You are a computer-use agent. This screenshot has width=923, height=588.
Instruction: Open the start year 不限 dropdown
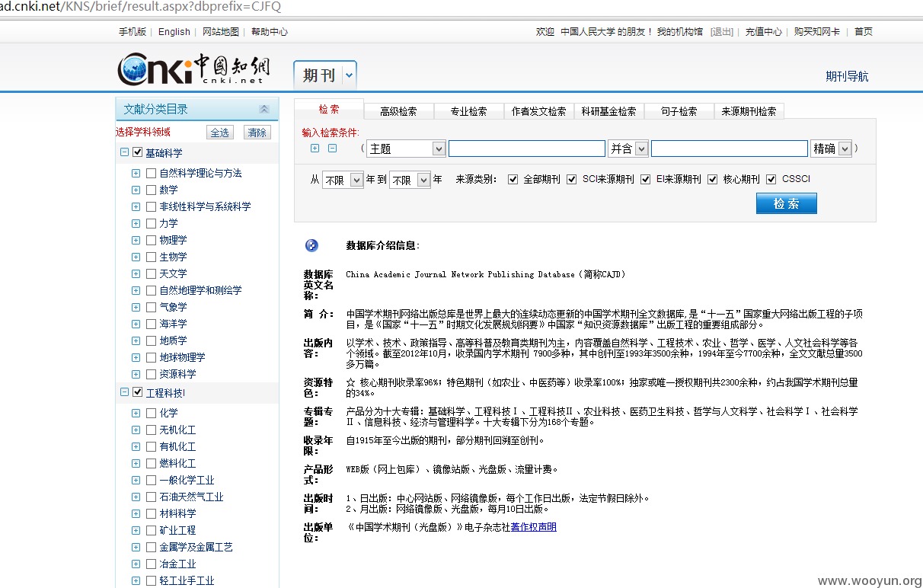click(343, 181)
